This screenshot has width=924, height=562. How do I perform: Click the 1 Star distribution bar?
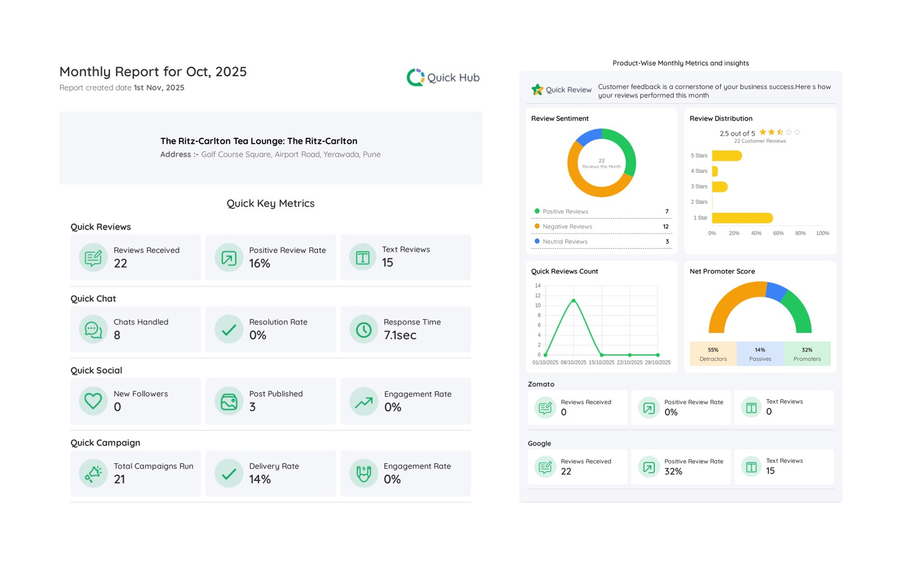[x=742, y=218]
